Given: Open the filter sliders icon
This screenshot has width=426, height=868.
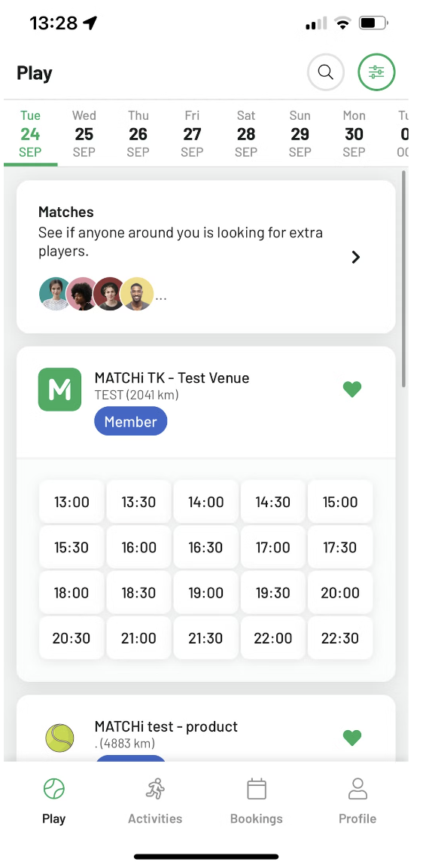Looking at the screenshot, I should pos(376,72).
